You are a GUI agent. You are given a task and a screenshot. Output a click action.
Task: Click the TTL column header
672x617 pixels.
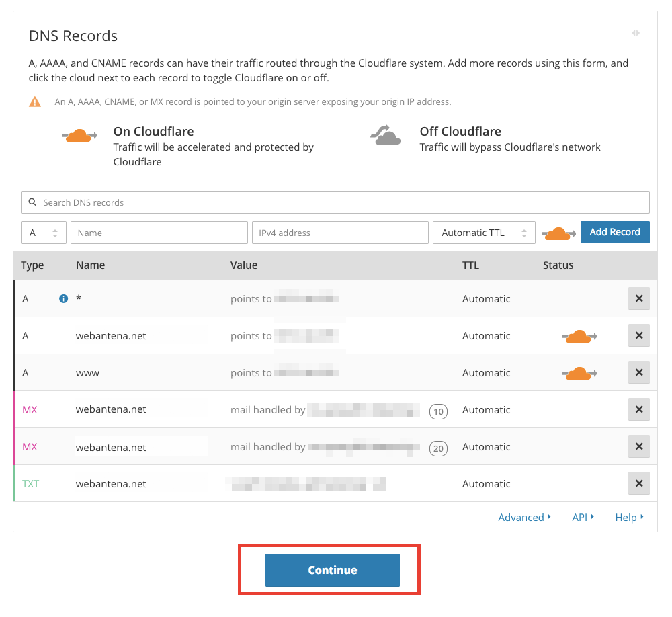(x=470, y=265)
